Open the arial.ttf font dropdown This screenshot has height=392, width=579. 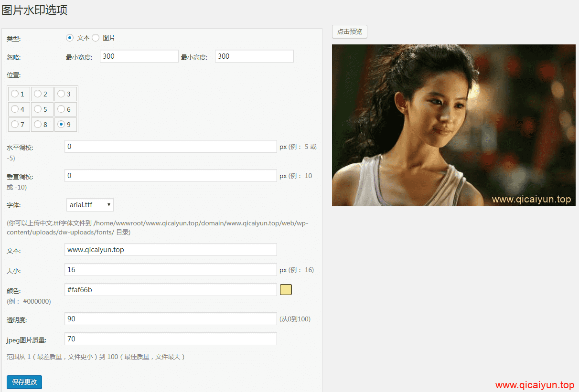(90, 204)
